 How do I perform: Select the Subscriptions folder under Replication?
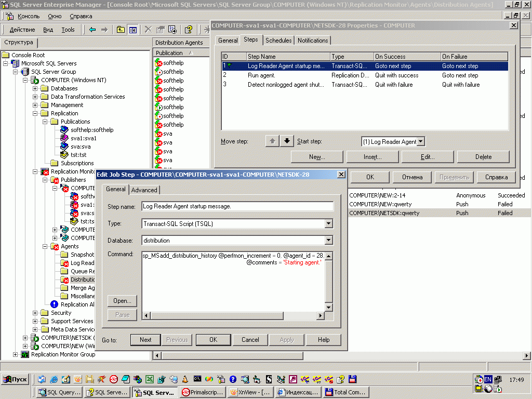(x=77, y=163)
